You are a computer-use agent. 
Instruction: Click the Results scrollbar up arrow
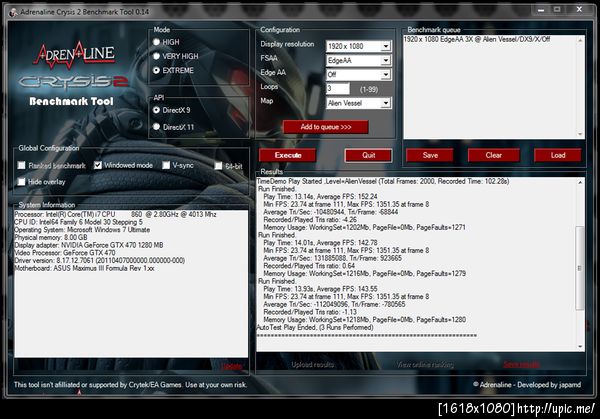(580, 183)
